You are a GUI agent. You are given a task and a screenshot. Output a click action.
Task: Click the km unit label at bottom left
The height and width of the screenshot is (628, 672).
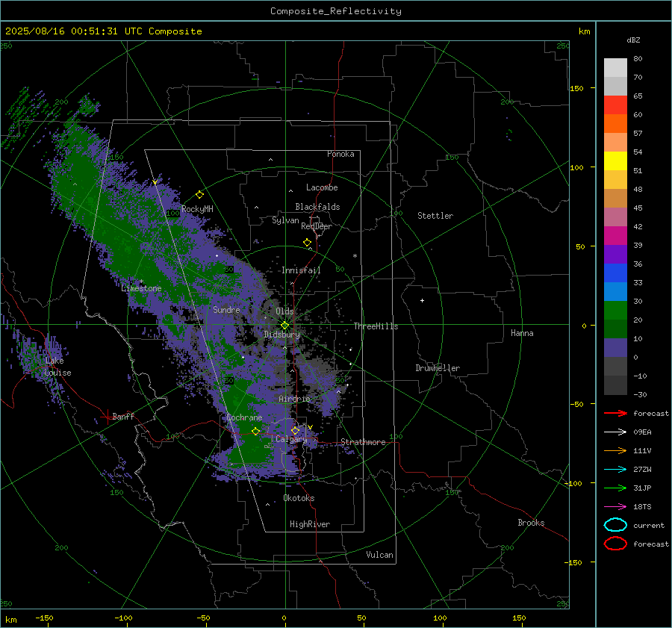(10, 620)
